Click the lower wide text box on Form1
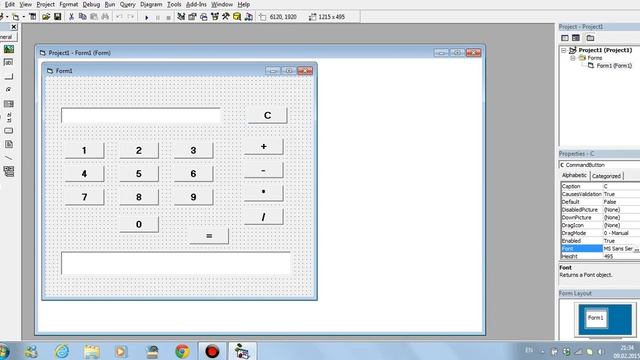This screenshot has height=360, width=640. (x=176, y=263)
